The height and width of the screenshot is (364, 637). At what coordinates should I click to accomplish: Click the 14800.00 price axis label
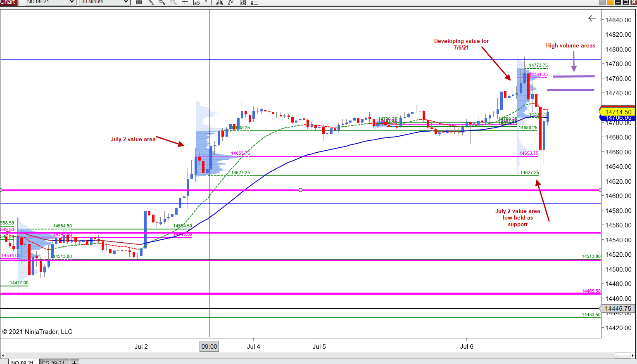(x=618, y=50)
